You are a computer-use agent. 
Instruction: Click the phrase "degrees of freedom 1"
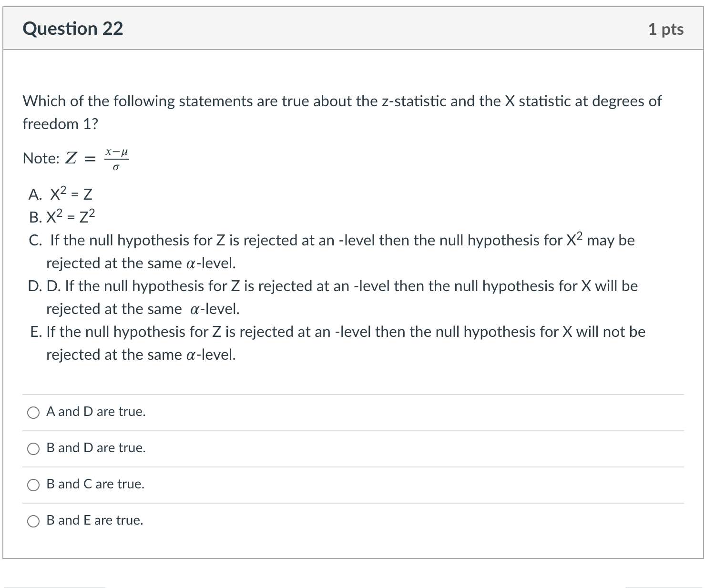(x=60, y=123)
